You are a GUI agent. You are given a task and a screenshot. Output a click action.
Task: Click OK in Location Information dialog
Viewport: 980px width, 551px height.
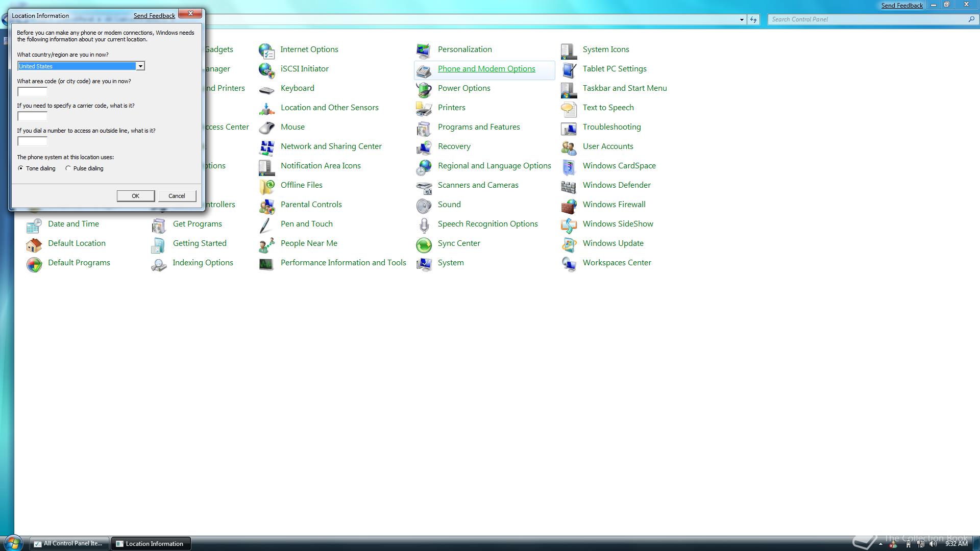(135, 196)
